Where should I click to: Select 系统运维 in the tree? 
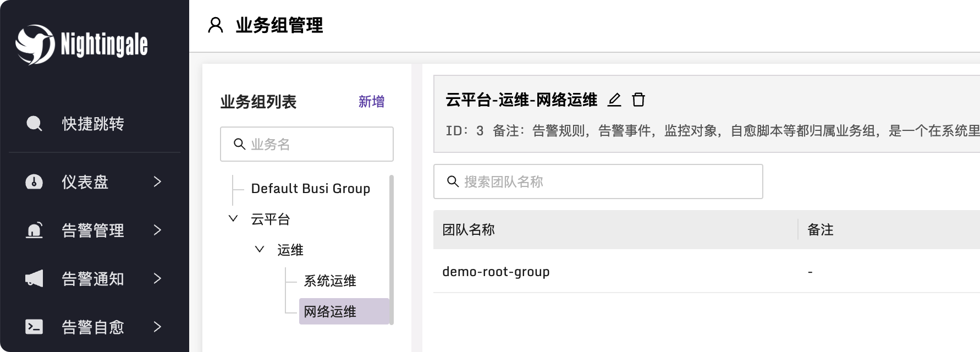tap(330, 281)
